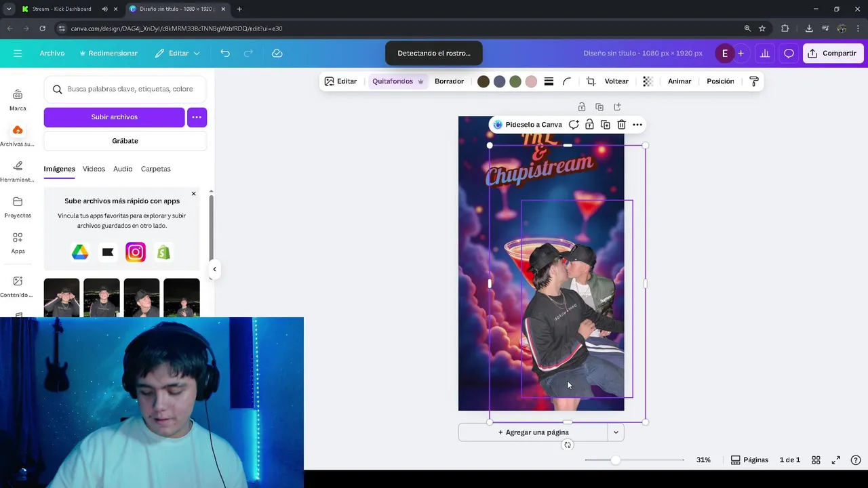Open more options on floating toolbar
This screenshot has width=868, height=488.
(x=637, y=125)
